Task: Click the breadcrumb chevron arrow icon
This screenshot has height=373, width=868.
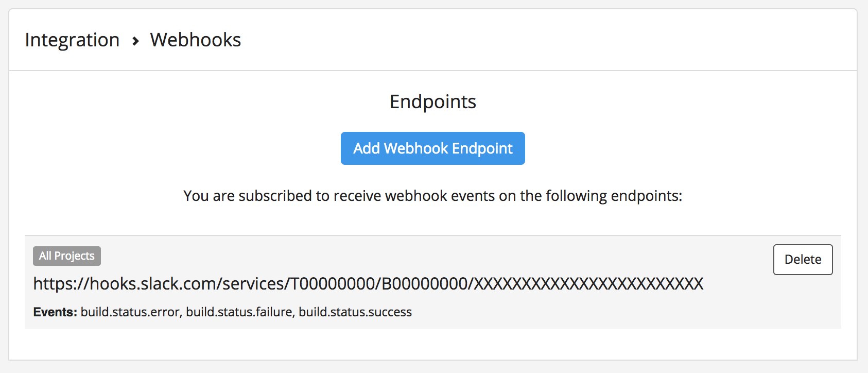Action: pos(135,41)
